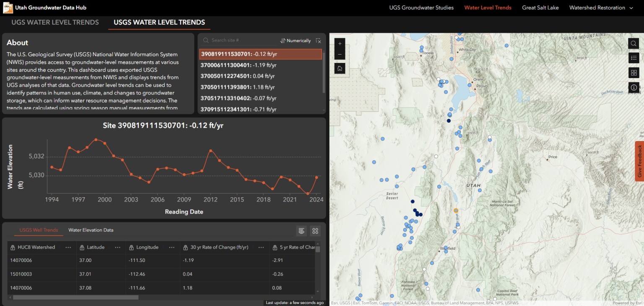Click the home extent icon on the map
The image size is (644, 306).
(x=340, y=68)
